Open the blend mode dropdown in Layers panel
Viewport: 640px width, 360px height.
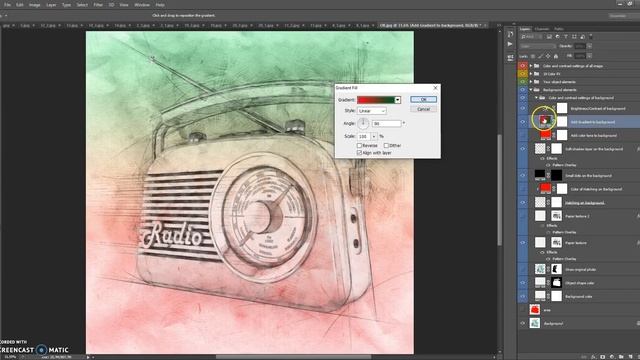(538, 46)
